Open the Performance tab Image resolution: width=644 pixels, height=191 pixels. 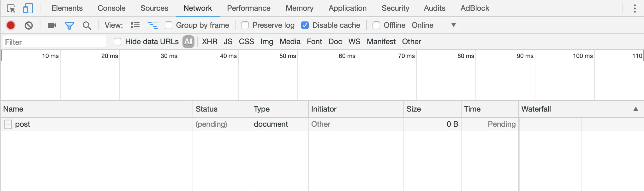coord(249,8)
